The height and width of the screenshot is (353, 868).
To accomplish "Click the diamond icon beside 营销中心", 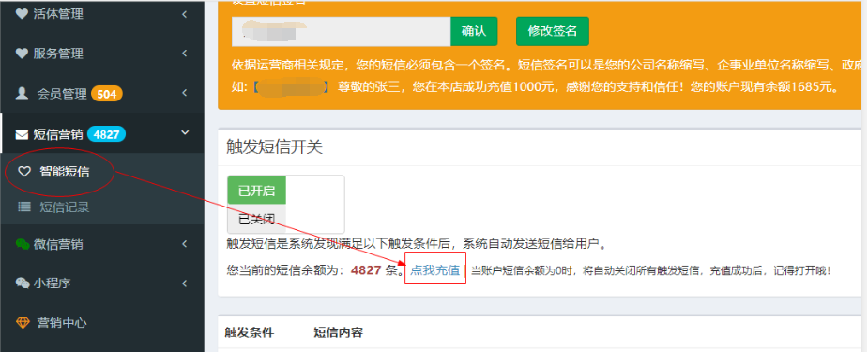I will tap(23, 323).
